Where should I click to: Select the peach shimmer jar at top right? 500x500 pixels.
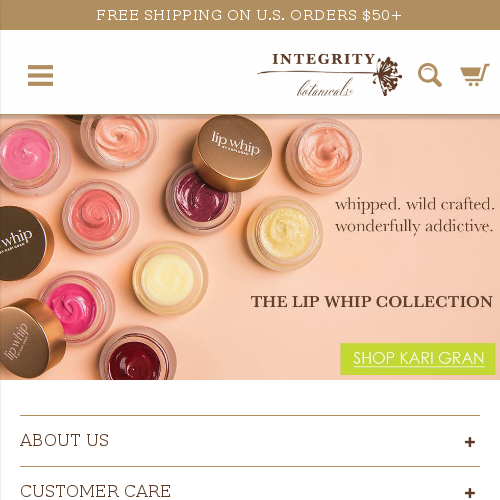tap(324, 156)
